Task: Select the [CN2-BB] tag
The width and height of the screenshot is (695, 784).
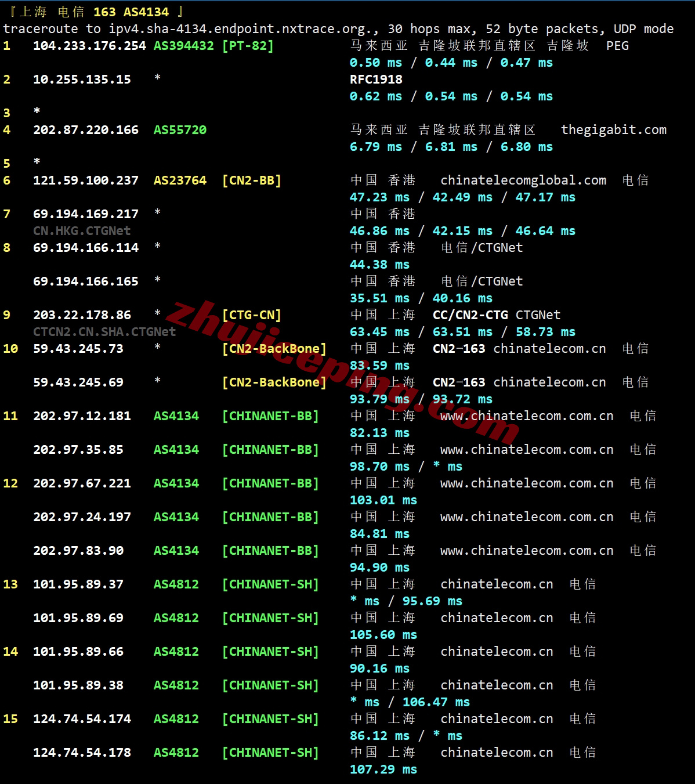Action: (252, 180)
